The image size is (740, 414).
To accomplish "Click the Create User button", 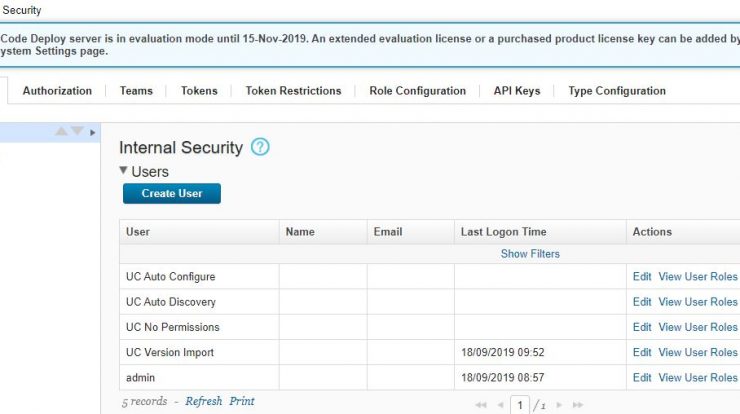I will click(x=172, y=194).
